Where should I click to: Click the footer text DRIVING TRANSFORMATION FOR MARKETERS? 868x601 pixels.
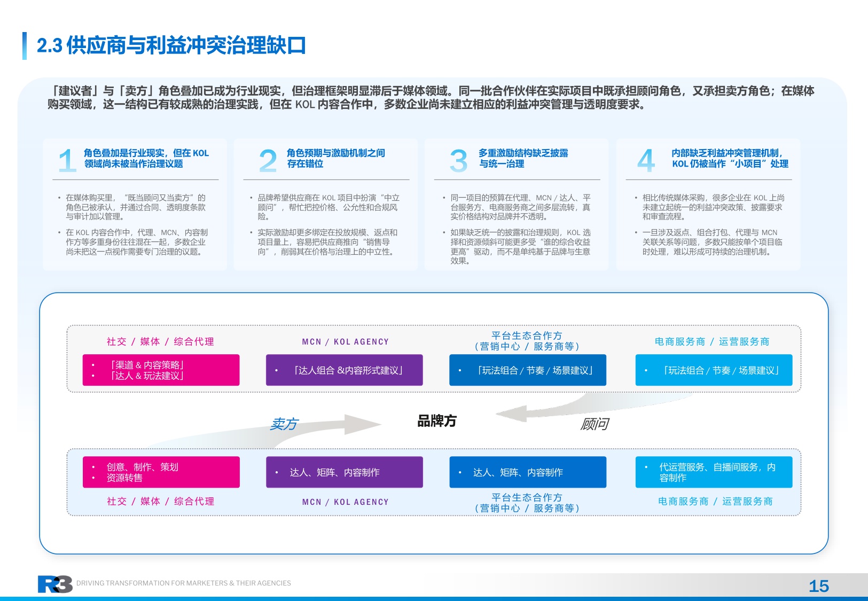184,583
